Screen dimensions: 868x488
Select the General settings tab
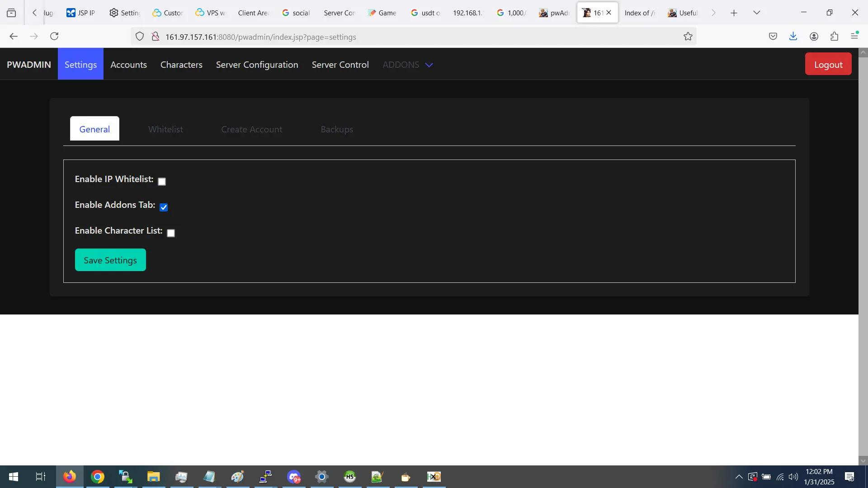pyautogui.click(x=94, y=129)
